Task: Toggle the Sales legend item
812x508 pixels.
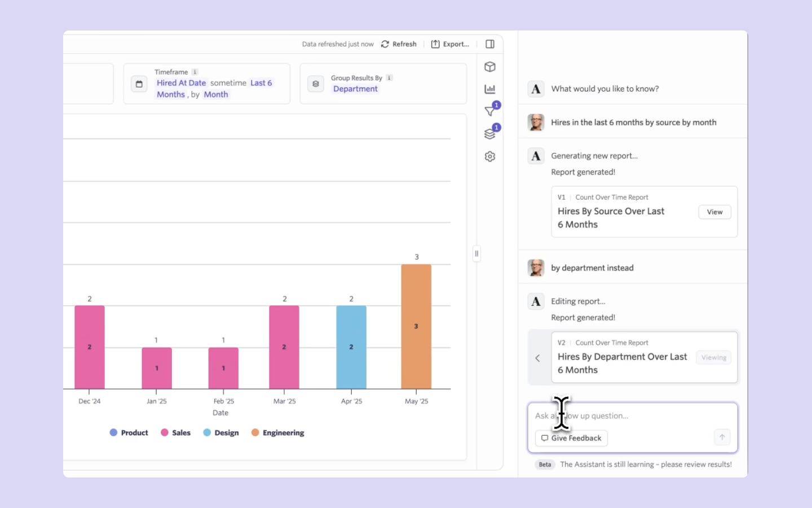Action: click(x=176, y=433)
